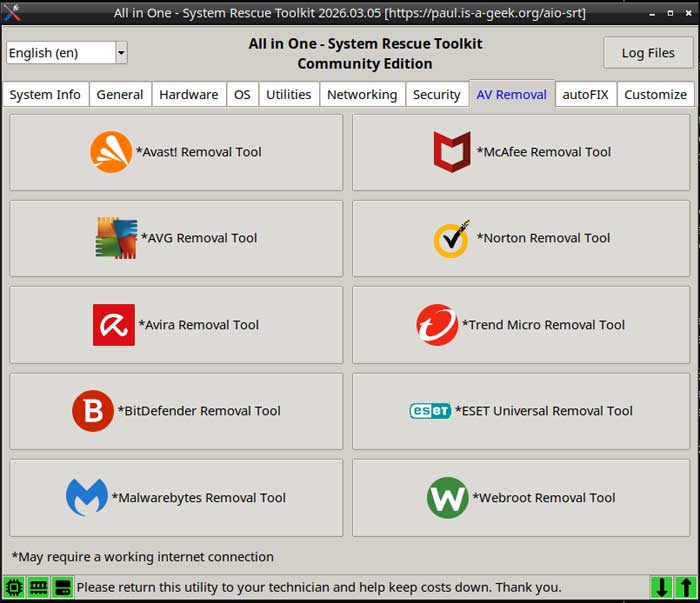Open the Customize tab
This screenshot has height=603, width=700.
656,95
